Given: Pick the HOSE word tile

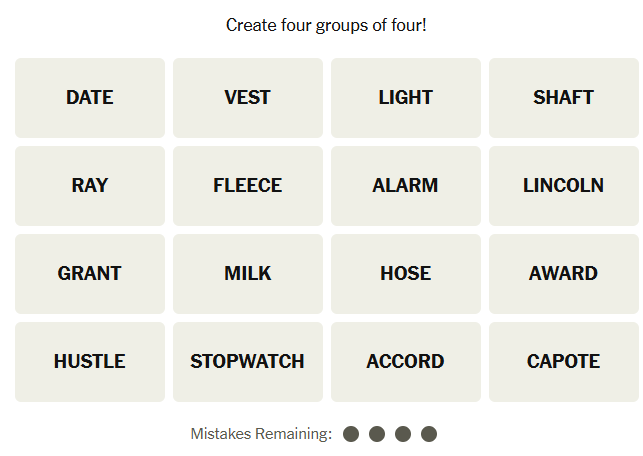Looking at the screenshot, I should point(406,274).
